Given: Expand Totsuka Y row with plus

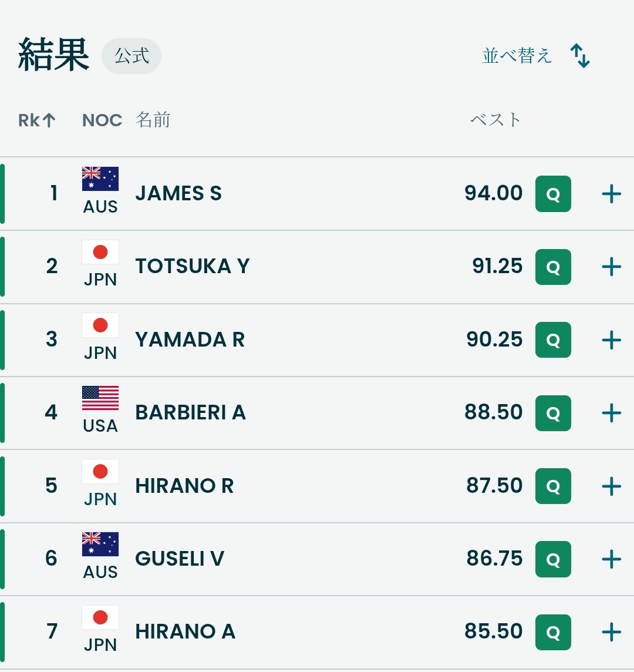Looking at the screenshot, I should coord(612,267).
